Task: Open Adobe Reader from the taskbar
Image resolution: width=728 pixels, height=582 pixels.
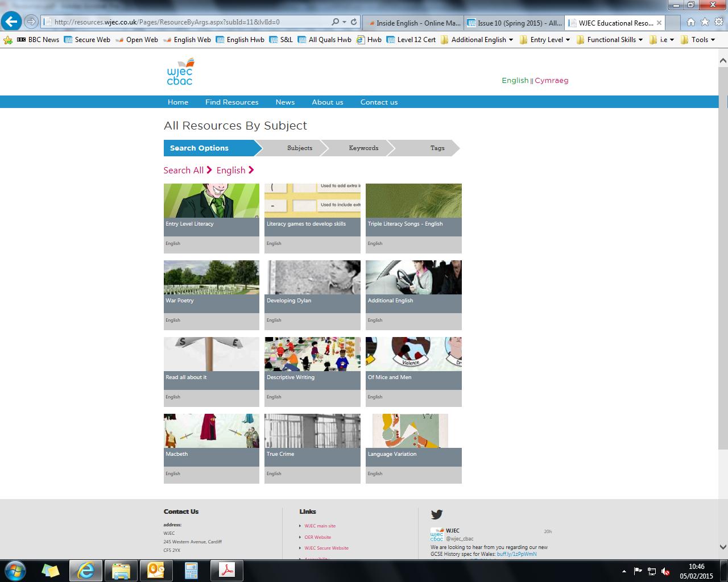Action: click(x=227, y=570)
